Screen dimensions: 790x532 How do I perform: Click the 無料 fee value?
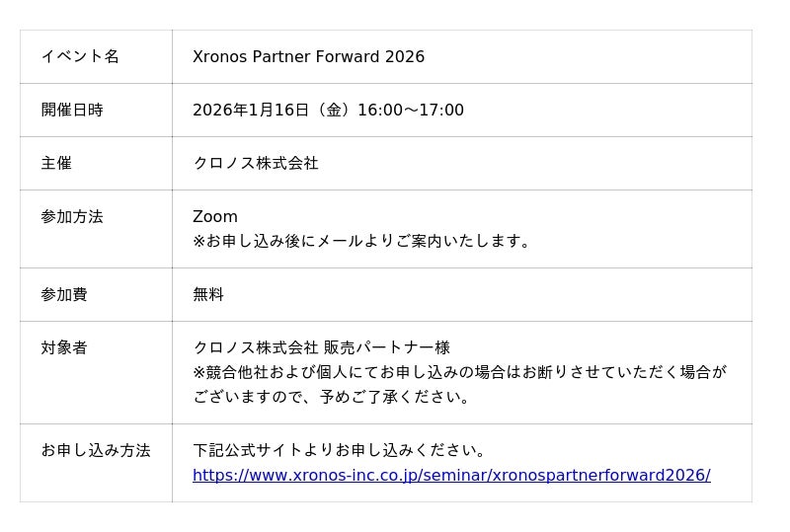[x=208, y=294]
